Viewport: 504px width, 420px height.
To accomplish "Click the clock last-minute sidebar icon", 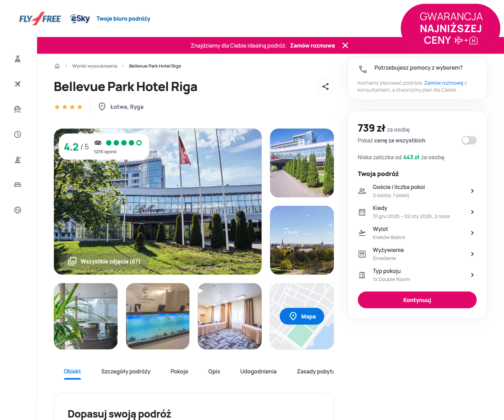I will click(x=17, y=134).
